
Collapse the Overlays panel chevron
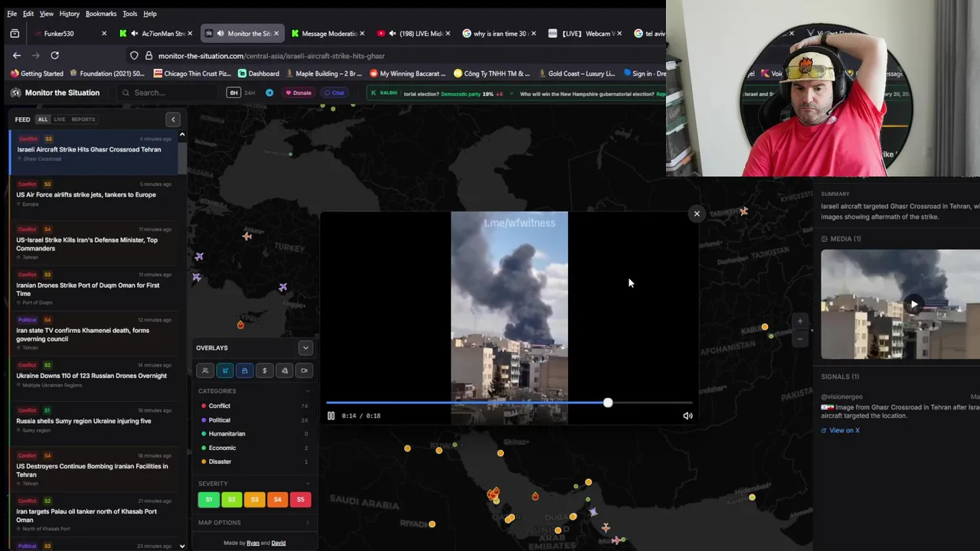tap(305, 348)
